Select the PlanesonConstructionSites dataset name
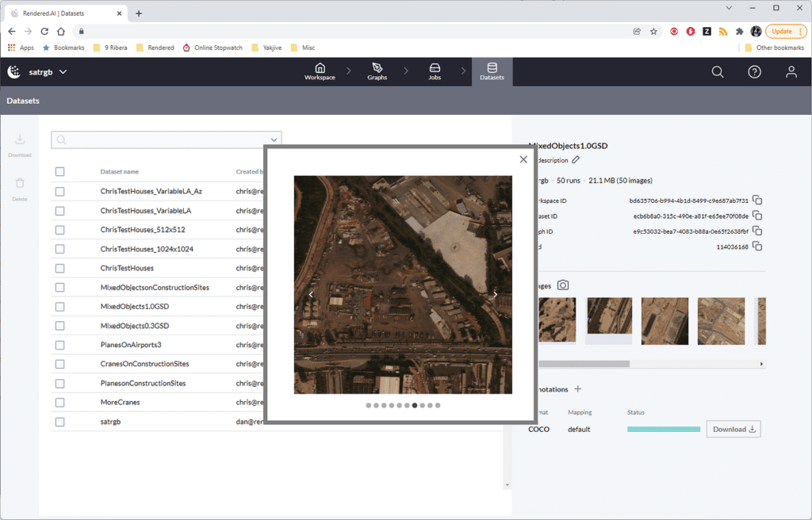The image size is (812, 520). point(143,384)
